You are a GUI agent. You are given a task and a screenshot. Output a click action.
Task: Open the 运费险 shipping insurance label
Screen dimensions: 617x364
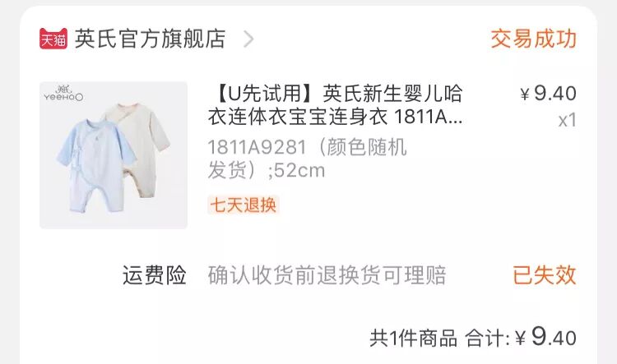155,274
